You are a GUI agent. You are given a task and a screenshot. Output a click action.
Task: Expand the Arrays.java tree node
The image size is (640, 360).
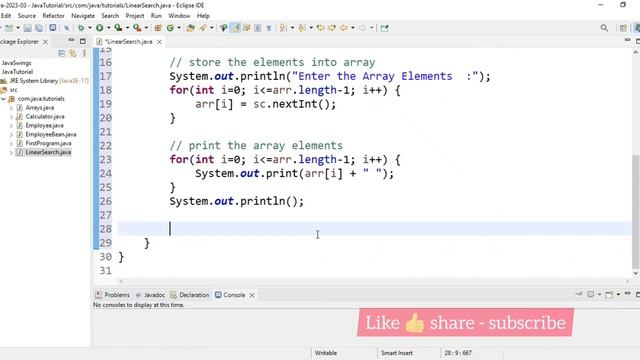11,108
